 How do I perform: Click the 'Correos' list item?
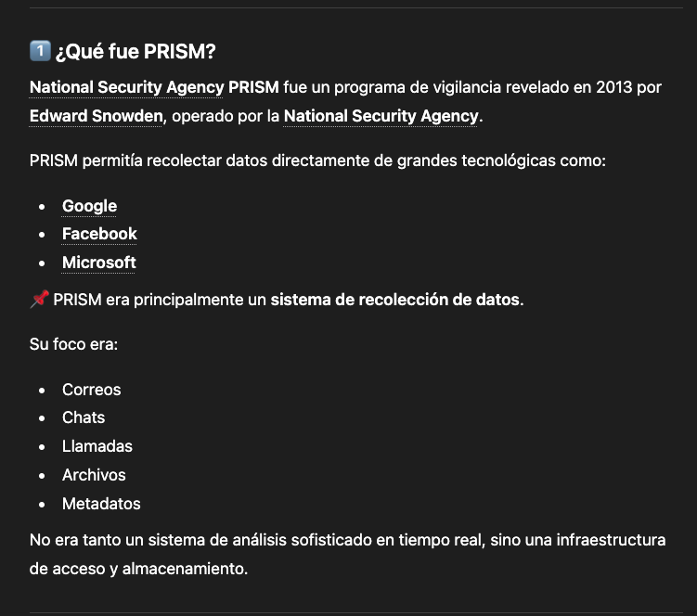coord(91,390)
